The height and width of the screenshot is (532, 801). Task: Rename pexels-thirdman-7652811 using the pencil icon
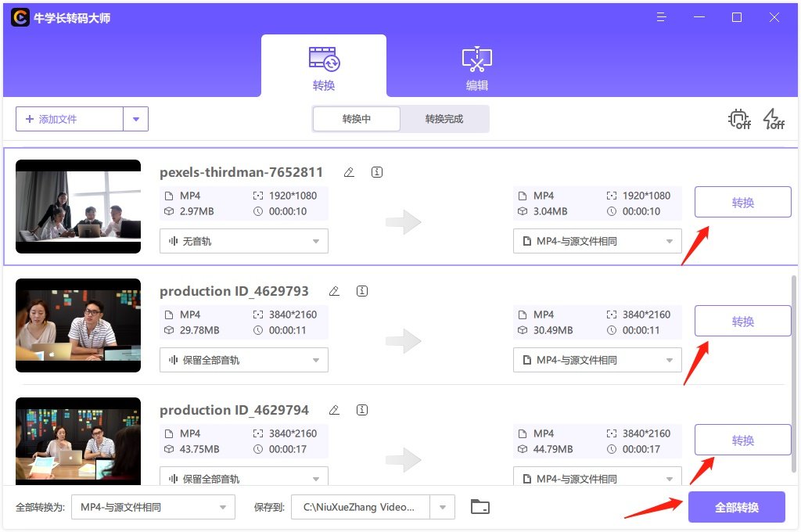tap(349, 172)
